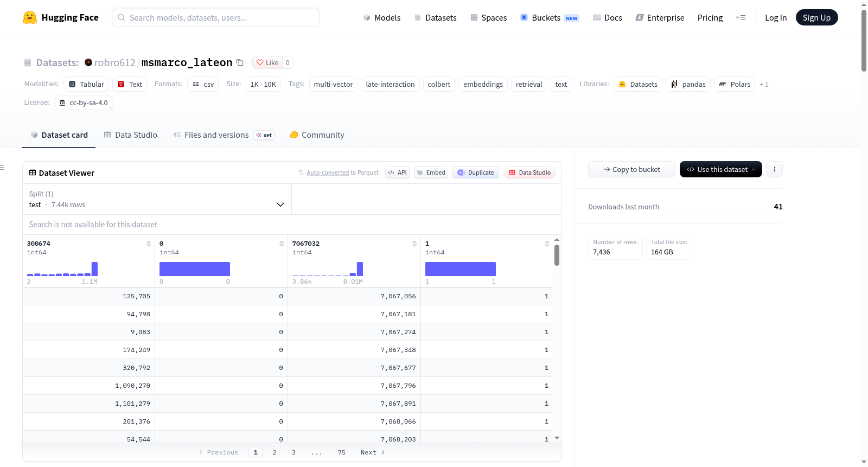Switch to the Data Studio tab
This screenshot has height=467, width=868.
coord(131,135)
